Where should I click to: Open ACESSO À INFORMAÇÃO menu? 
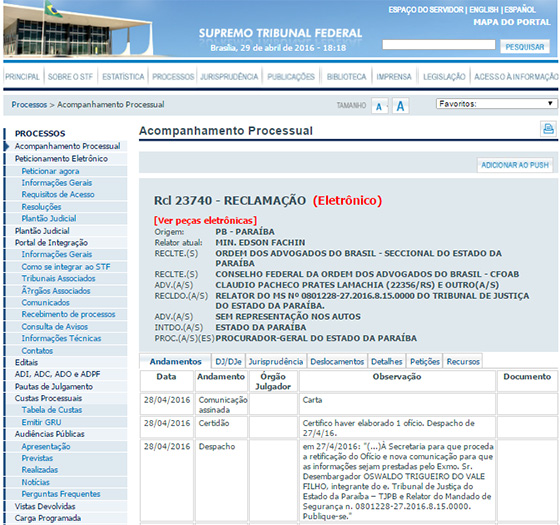click(x=516, y=77)
